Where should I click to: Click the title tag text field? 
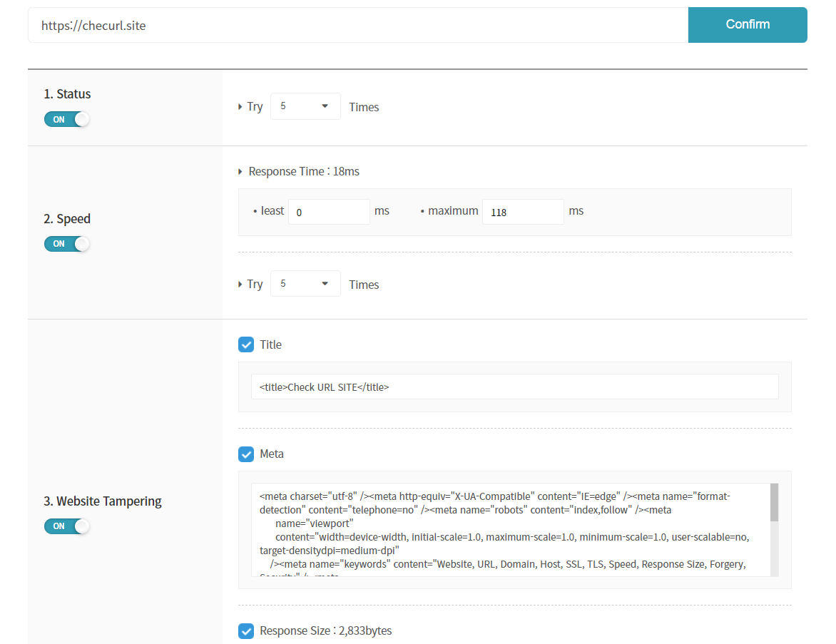pos(514,387)
